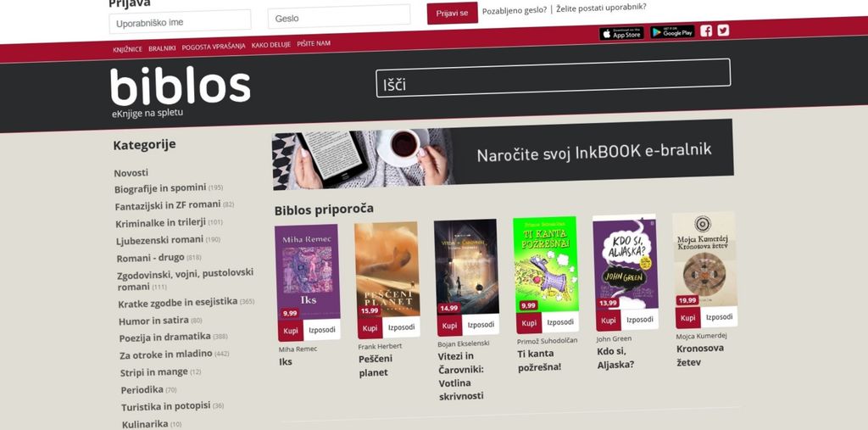
Task: Visit the Facebook page icon
Action: (706, 31)
